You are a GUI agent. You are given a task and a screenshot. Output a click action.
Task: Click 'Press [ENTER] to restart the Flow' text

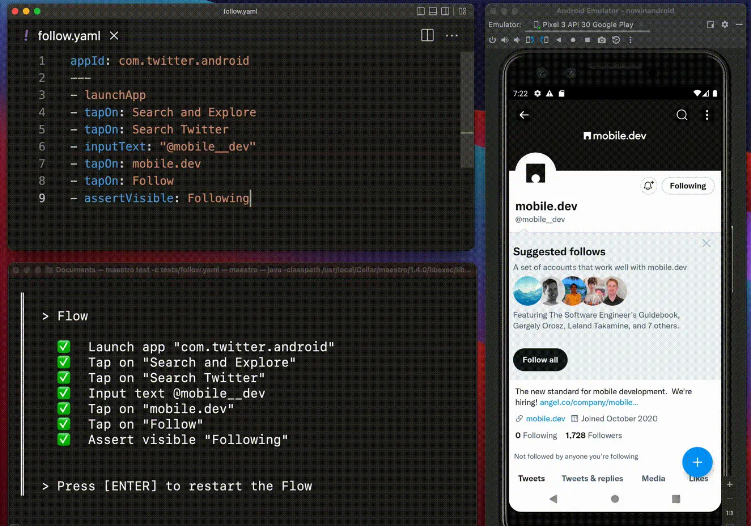184,486
